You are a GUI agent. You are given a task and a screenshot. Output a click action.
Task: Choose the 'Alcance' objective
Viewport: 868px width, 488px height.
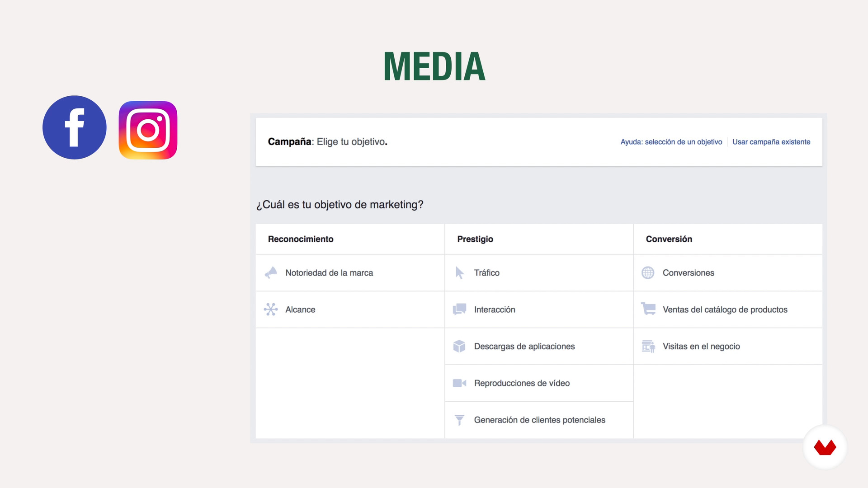coord(350,310)
